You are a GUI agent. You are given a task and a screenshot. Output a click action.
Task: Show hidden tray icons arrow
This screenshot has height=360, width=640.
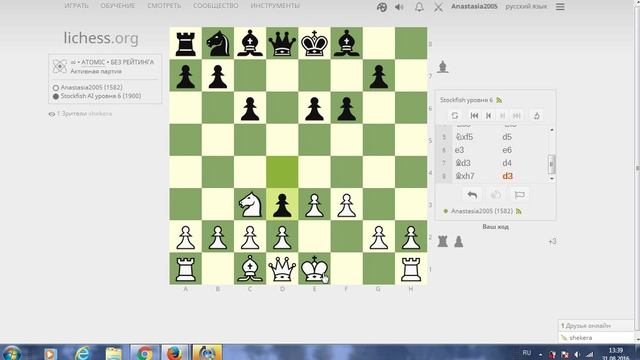click(540, 355)
